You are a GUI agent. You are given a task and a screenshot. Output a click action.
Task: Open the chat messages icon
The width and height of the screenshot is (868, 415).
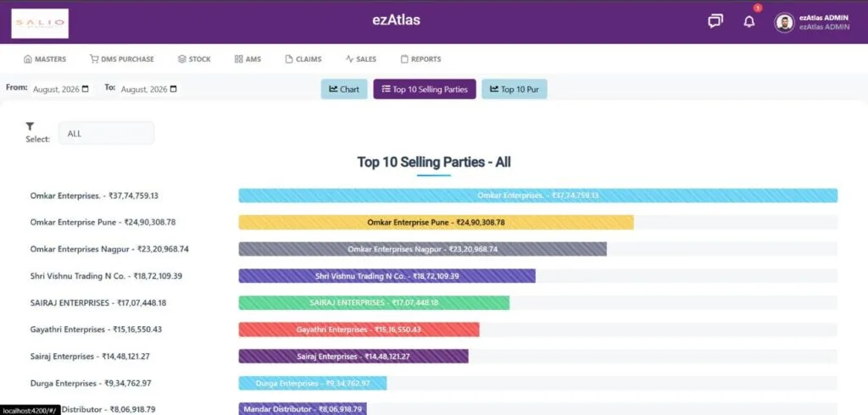[x=715, y=21]
